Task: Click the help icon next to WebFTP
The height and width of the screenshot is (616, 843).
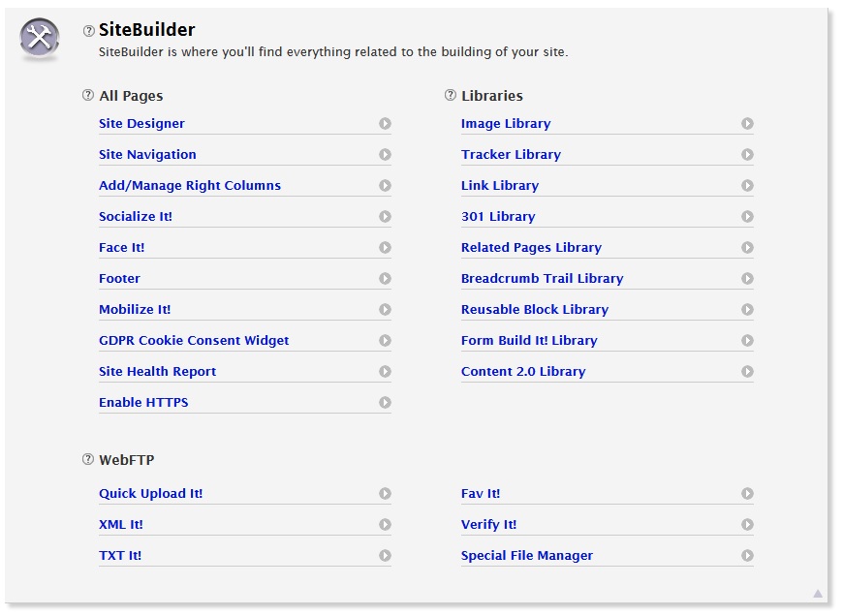Action: click(x=89, y=460)
